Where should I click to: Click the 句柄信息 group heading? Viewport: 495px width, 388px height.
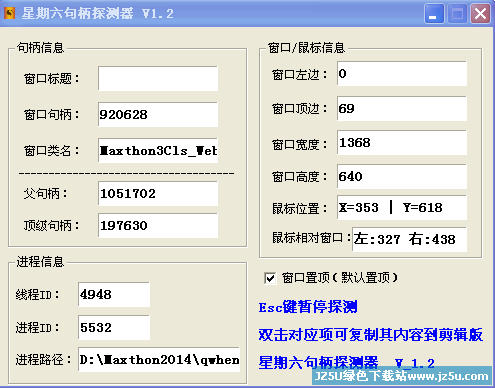click(40, 48)
